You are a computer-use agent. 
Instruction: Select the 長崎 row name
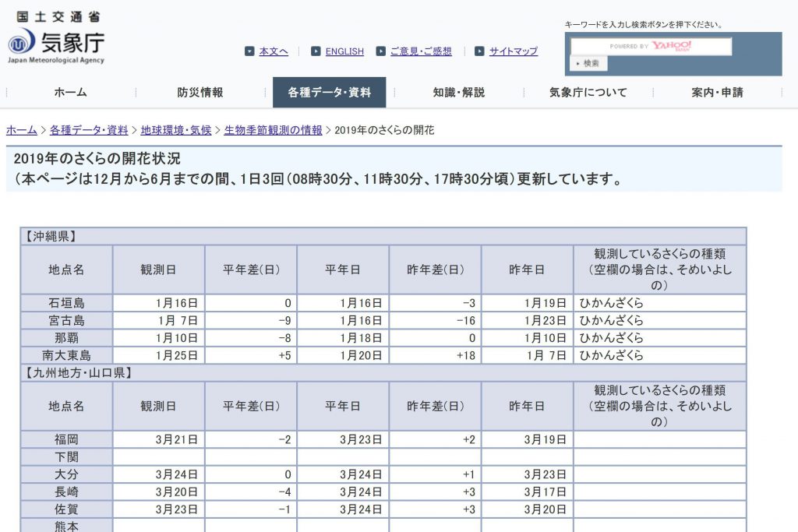click(67, 491)
